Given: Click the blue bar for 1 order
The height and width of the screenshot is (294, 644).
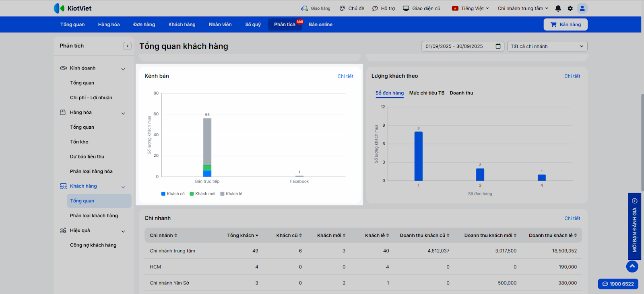Looking at the screenshot, I should (419, 156).
